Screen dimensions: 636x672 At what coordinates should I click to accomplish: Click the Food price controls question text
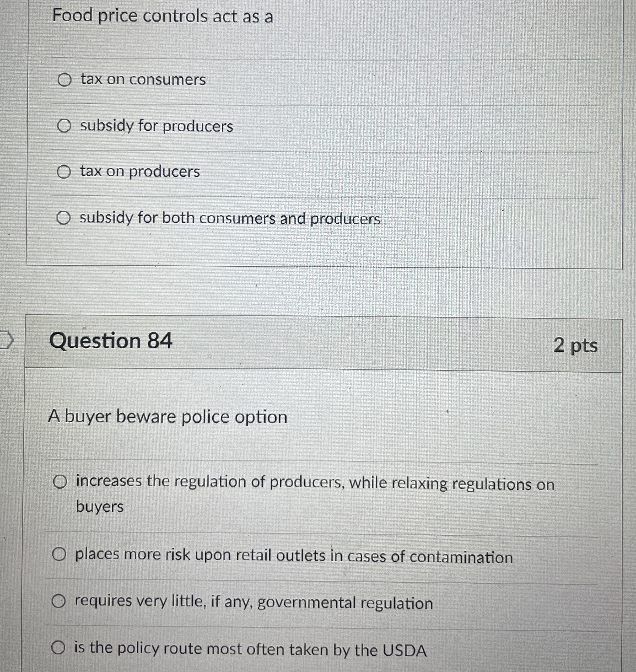point(163,16)
